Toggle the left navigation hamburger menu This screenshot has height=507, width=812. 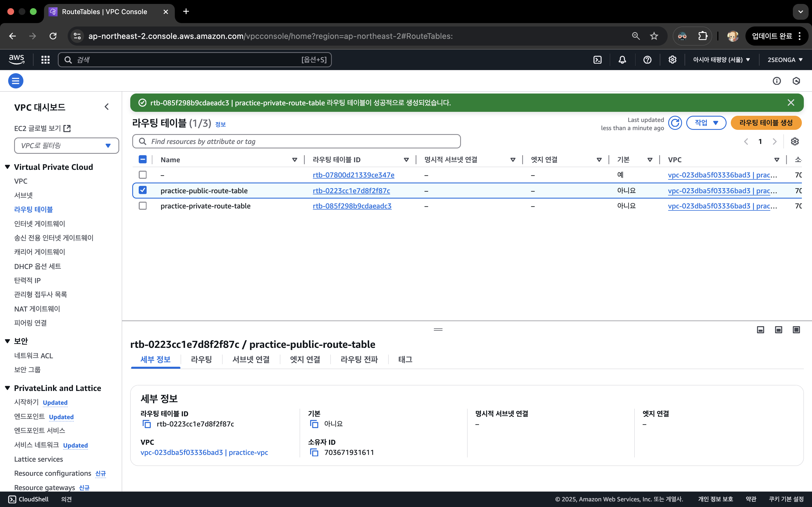point(16,81)
